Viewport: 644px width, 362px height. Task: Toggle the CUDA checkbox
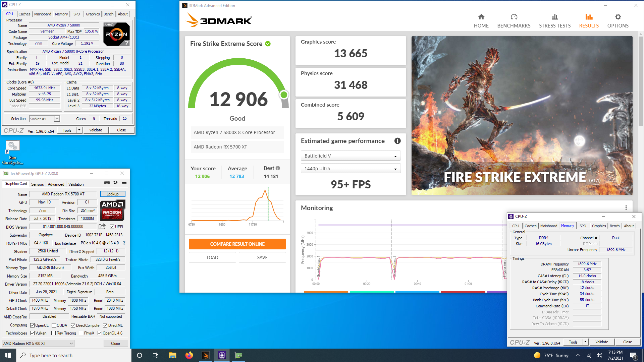54,325
